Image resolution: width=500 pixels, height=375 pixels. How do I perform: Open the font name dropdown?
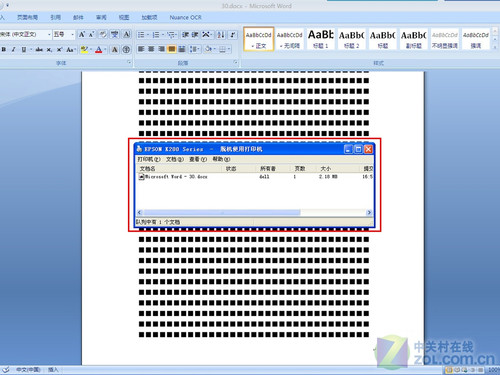click(x=49, y=34)
